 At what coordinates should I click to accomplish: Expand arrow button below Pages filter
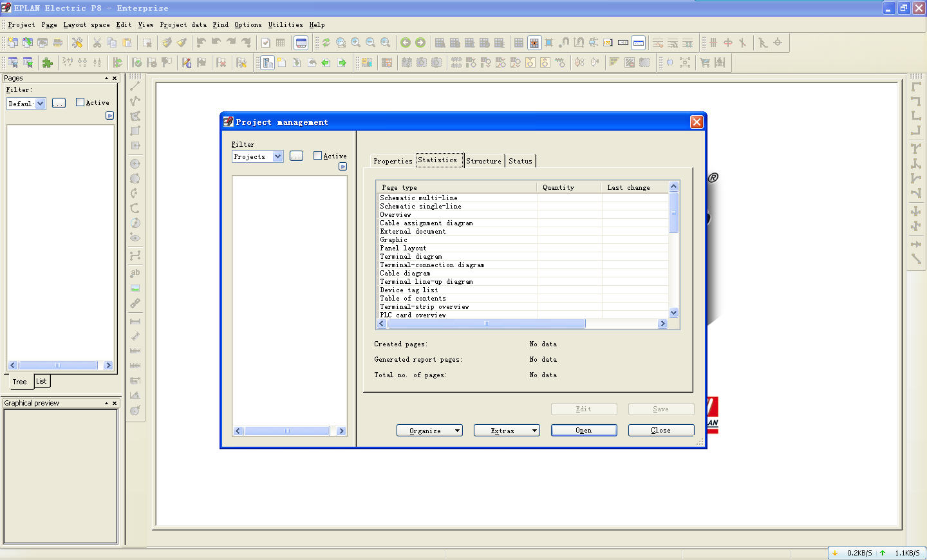click(109, 116)
